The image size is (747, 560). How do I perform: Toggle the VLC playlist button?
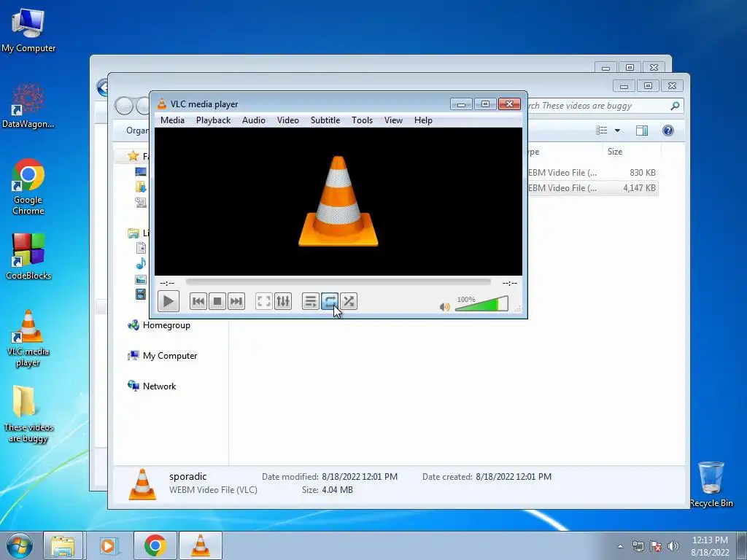click(311, 301)
